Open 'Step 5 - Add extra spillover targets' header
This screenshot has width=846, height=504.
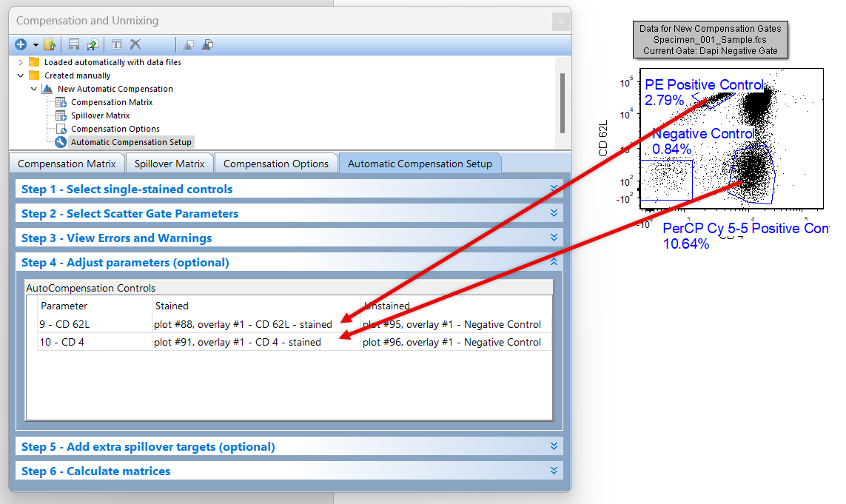click(289, 446)
